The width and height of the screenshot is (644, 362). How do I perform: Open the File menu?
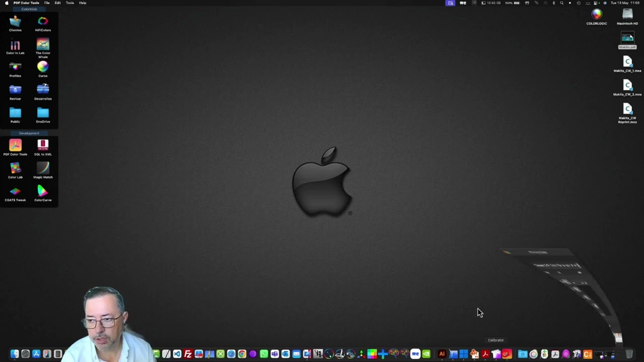tap(47, 3)
